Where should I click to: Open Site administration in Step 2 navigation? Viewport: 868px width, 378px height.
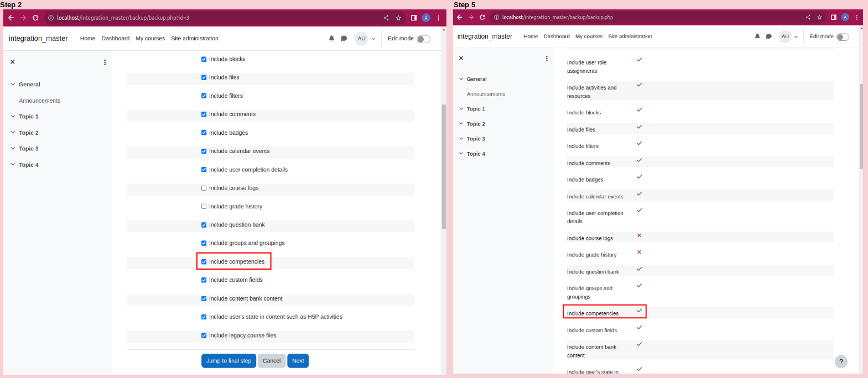pyautogui.click(x=195, y=39)
